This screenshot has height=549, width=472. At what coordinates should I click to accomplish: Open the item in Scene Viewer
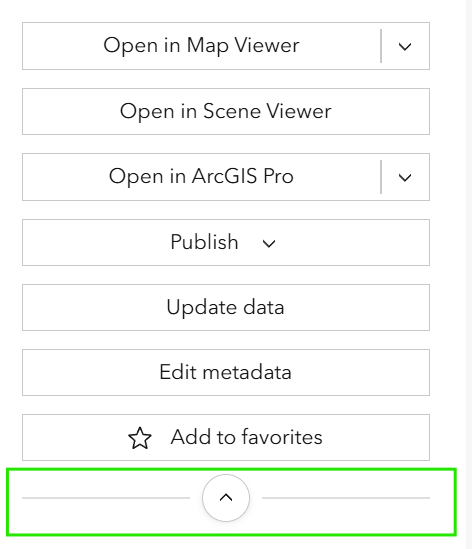click(226, 111)
